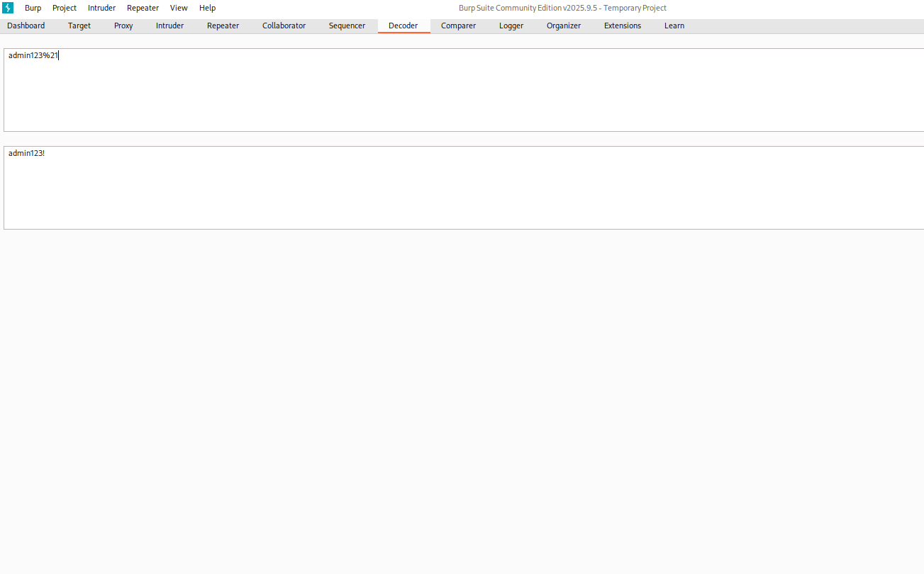The height and width of the screenshot is (574, 924).
Task: Open the Help menu
Action: pos(207,8)
